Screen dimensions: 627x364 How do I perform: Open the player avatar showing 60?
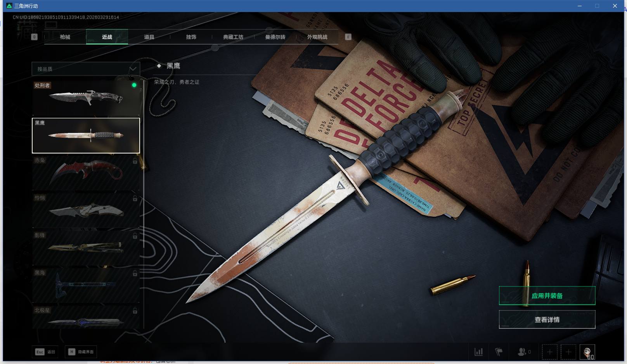pyautogui.click(x=587, y=352)
